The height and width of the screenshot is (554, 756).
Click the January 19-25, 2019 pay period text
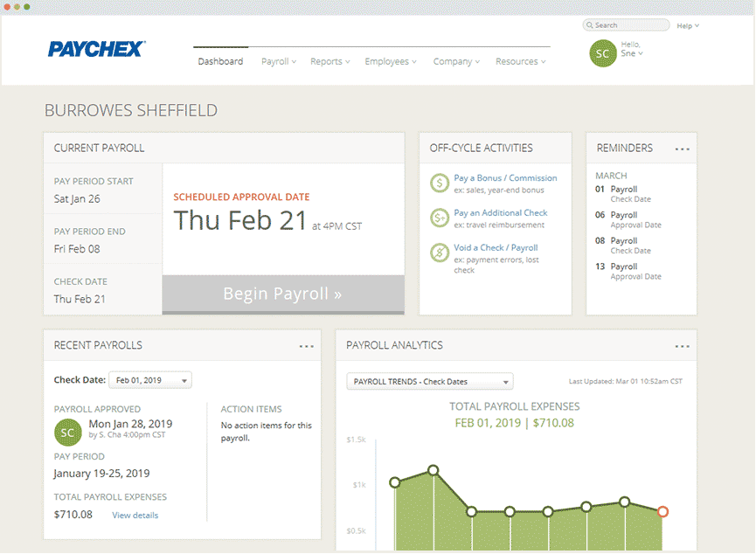101,474
